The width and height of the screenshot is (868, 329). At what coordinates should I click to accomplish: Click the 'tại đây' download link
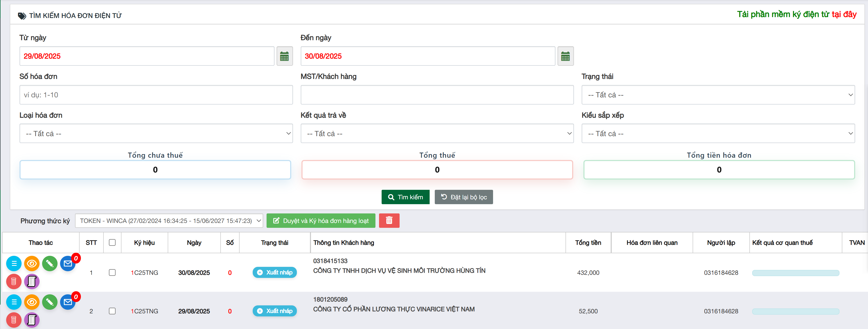pos(844,14)
